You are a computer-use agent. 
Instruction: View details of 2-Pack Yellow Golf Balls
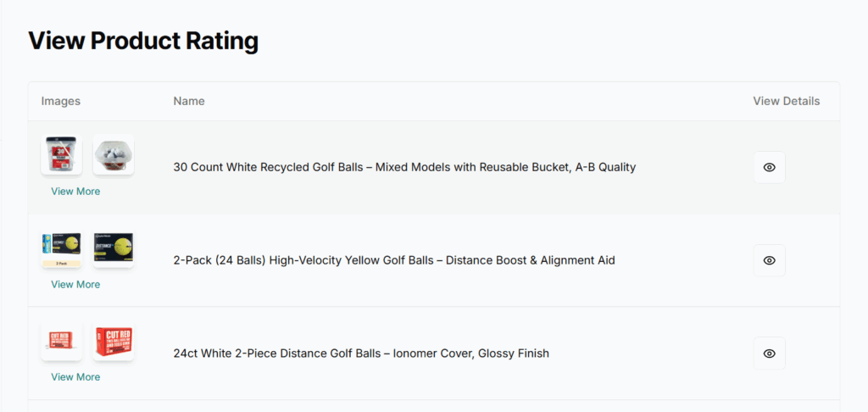pyautogui.click(x=769, y=260)
